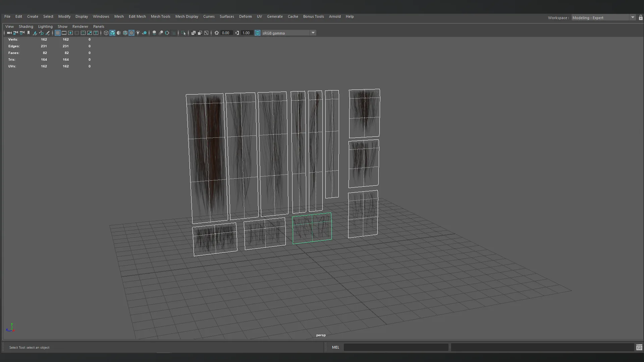Viewport: 644px width, 362px height.
Task: Click the Use All Lights bulb icon
Action: coord(138,33)
